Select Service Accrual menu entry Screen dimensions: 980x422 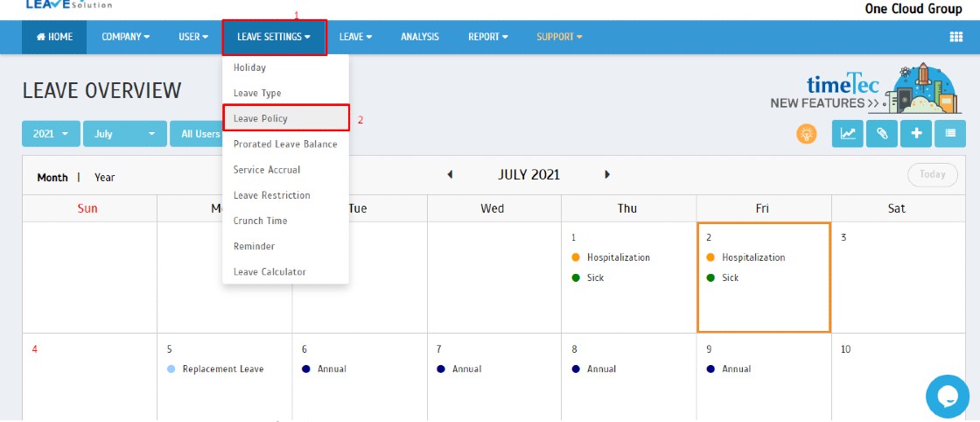(x=285, y=170)
